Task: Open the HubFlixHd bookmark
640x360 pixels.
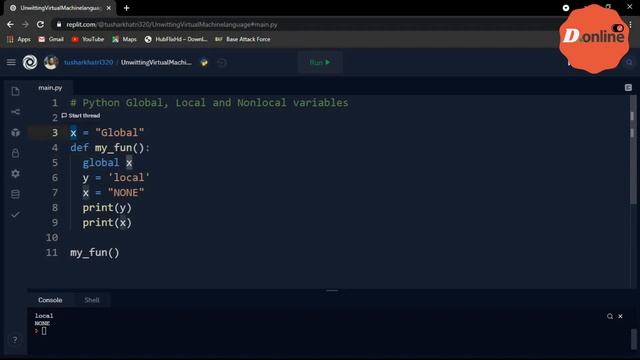Action: click(176, 39)
